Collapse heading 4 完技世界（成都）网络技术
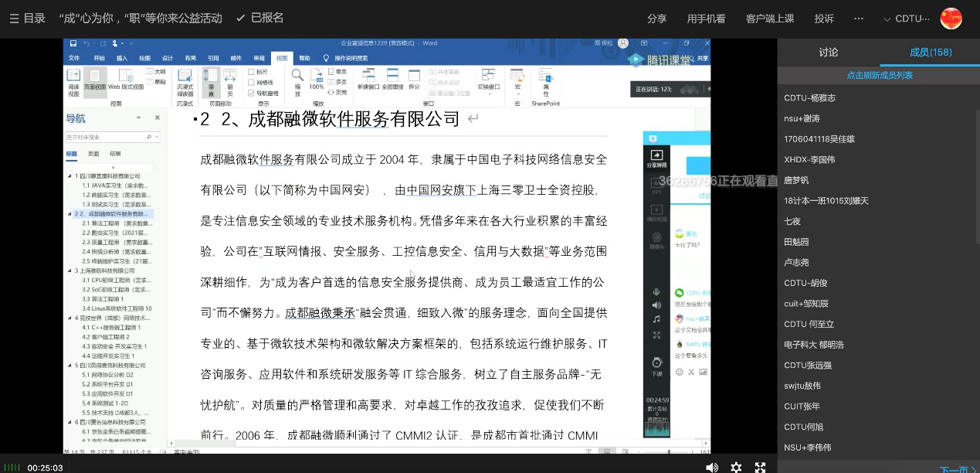This screenshot has width=980, height=473. [70, 318]
